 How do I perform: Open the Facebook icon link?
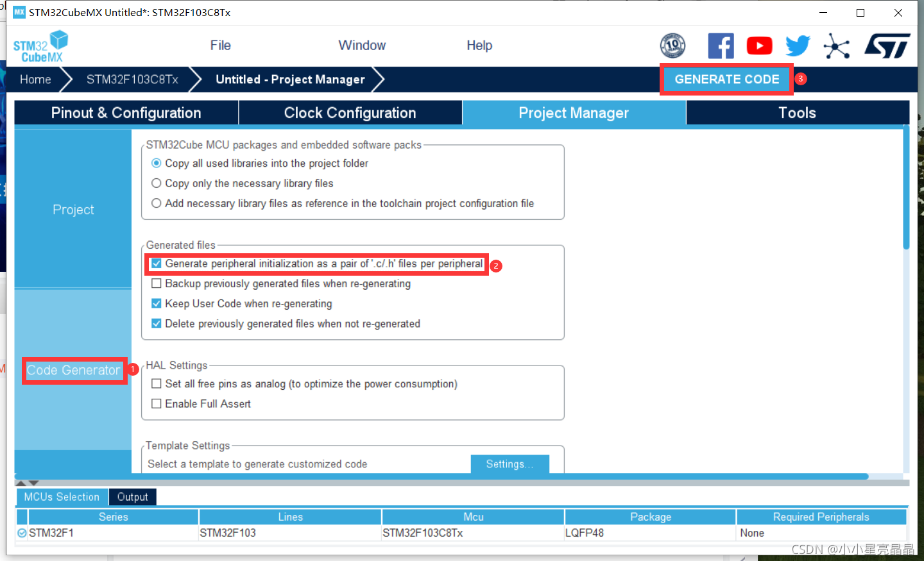click(x=721, y=46)
